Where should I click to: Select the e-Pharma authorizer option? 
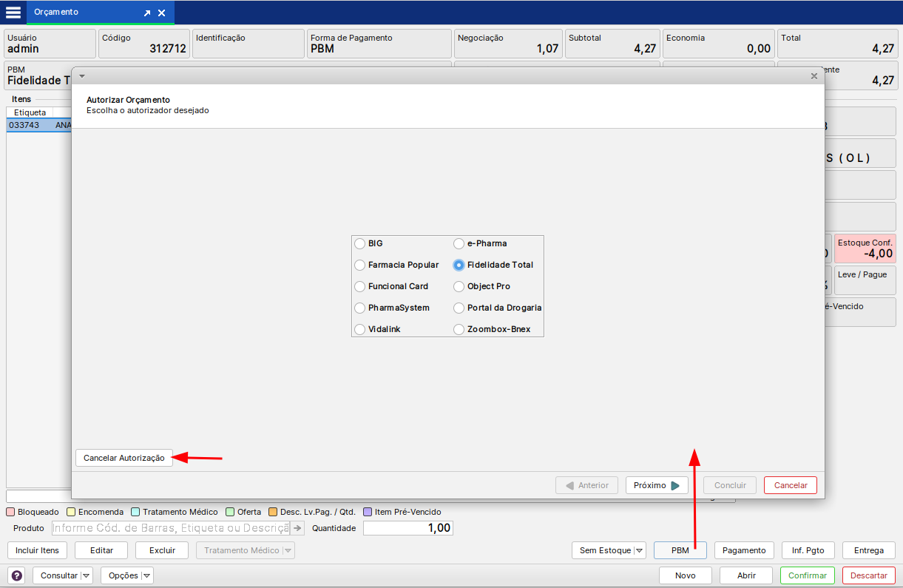tap(459, 243)
